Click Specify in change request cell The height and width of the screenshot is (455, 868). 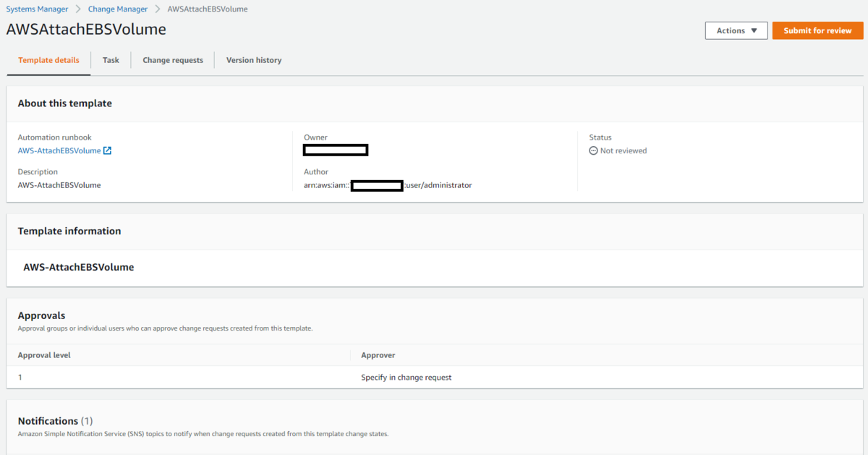click(x=407, y=378)
